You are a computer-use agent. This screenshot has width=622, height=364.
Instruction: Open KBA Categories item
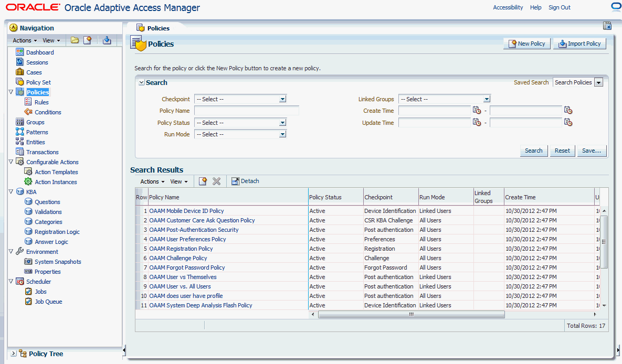click(x=48, y=222)
